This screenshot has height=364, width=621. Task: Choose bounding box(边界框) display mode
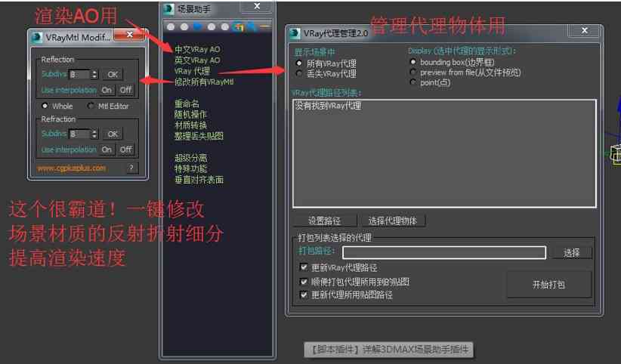point(413,62)
